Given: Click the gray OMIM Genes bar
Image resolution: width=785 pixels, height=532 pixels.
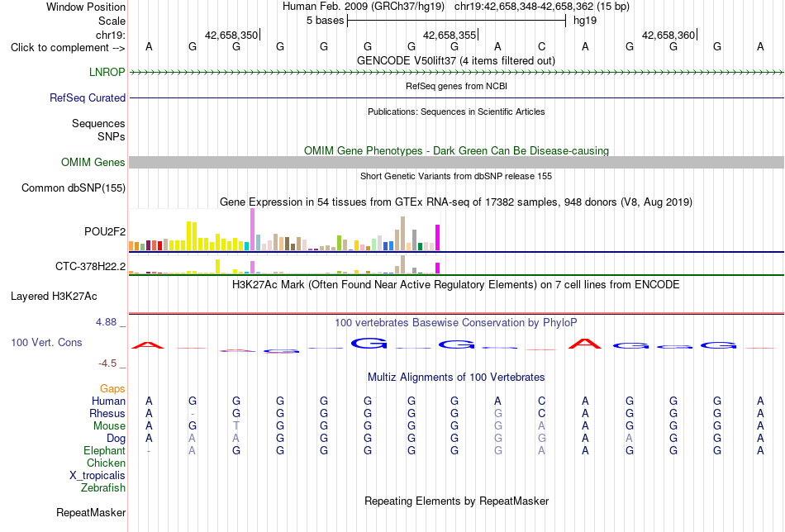Looking at the screenshot, I should (x=457, y=162).
